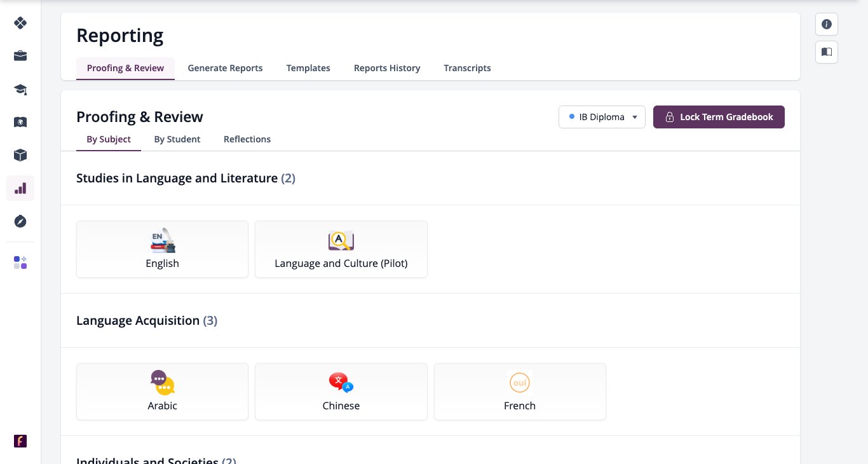Open the Transcripts tab
The image size is (868, 464).
(x=467, y=68)
